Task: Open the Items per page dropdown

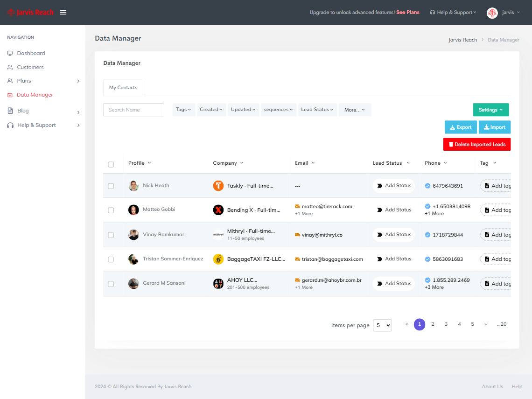Action: click(x=382, y=325)
